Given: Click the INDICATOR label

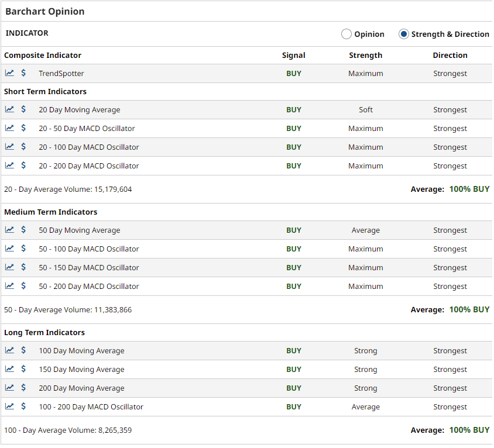Looking at the screenshot, I should pos(27,33).
